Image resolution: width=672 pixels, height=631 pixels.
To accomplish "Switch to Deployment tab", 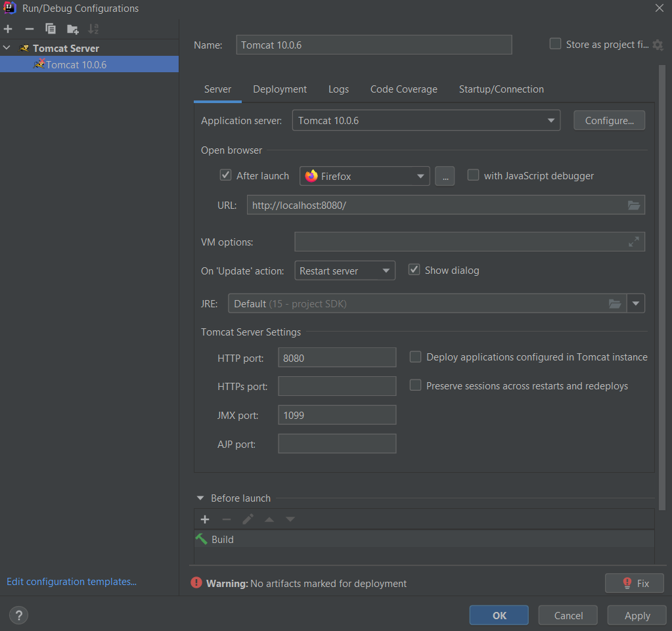I will point(279,89).
